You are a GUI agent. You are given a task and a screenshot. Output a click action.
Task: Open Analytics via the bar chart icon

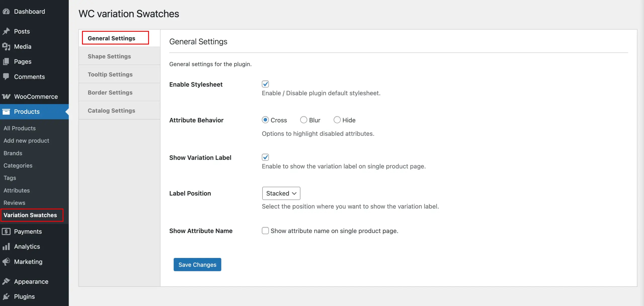pyautogui.click(x=6, y=246)
